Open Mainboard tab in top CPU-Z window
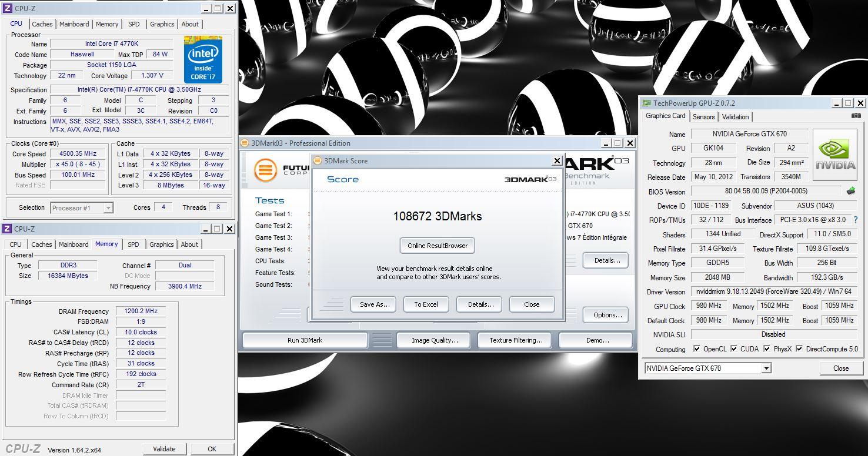This screenshot has width=868, height=456. click(x=74, y=24)
